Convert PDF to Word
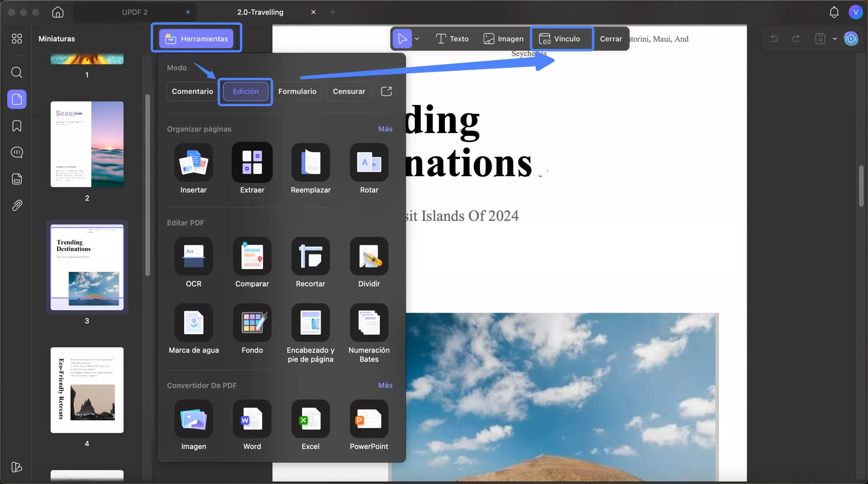The image size is (868, 484). coord(252,425)
